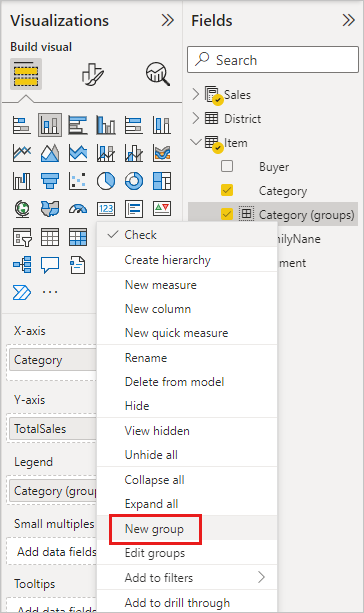
Task: Choose Edit groups from menu
Action: [187, 553]
